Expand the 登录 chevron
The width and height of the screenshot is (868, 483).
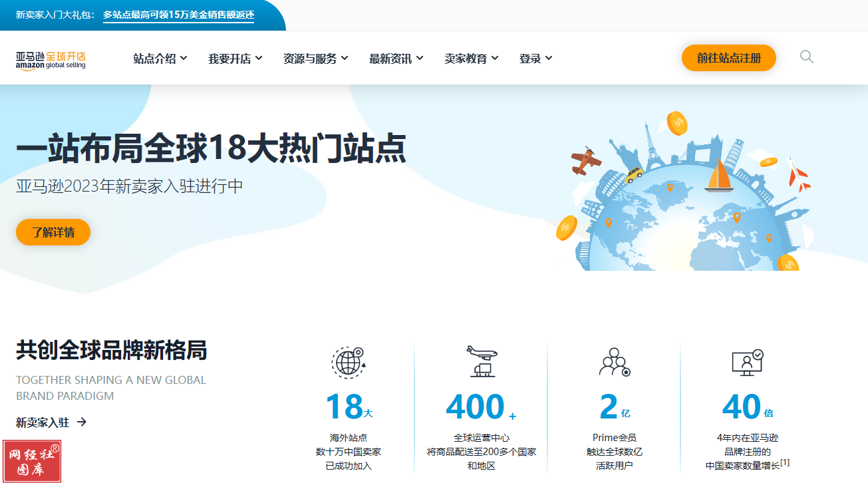[x=549, y=59]
